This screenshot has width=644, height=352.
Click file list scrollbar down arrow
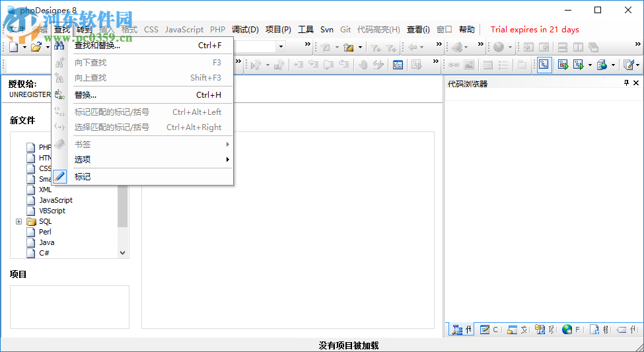(122, 253)
